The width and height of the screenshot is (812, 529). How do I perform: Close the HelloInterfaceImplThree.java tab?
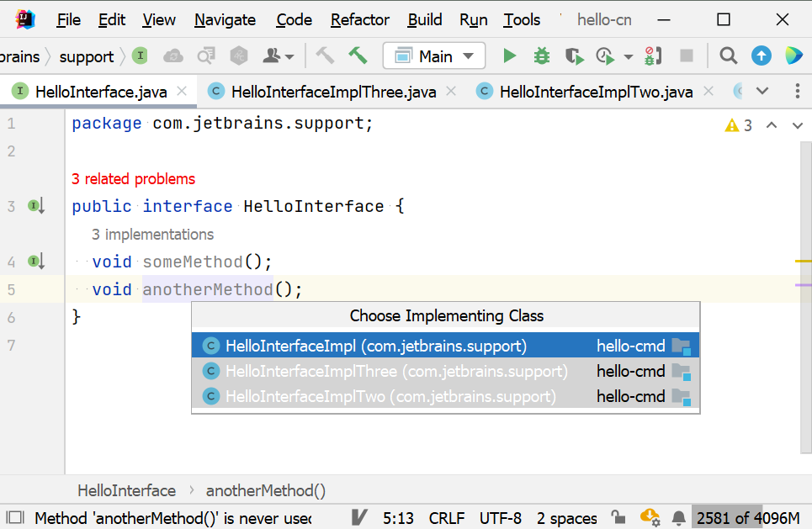point(451,92)
